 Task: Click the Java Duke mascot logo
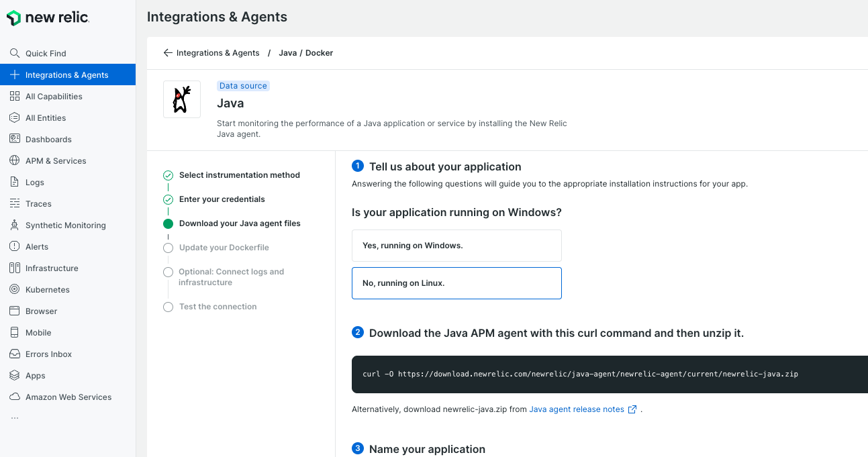pos(182,99)
